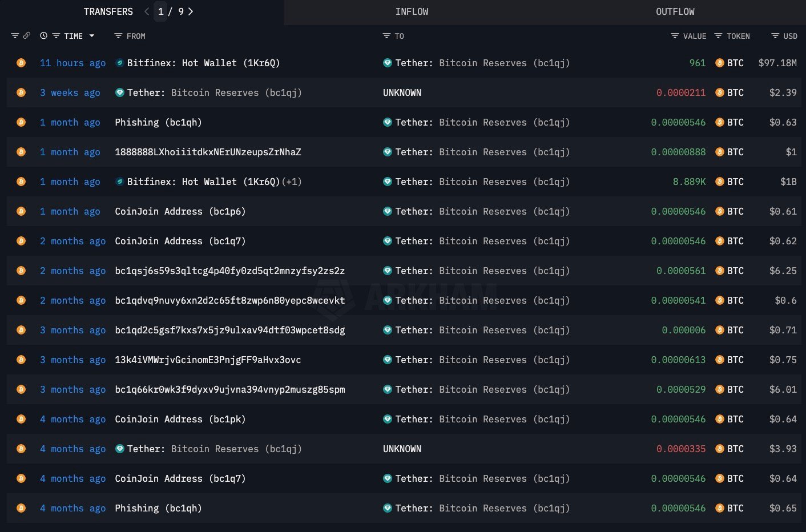Open the VALUE column filter
This screenshot has height=532, width=806.
click(x=675, y=36)
